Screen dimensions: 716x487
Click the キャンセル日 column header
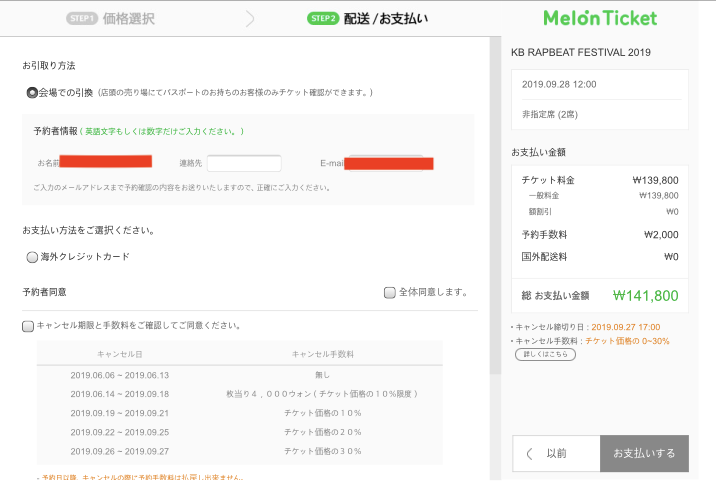(x=120, y=354)
